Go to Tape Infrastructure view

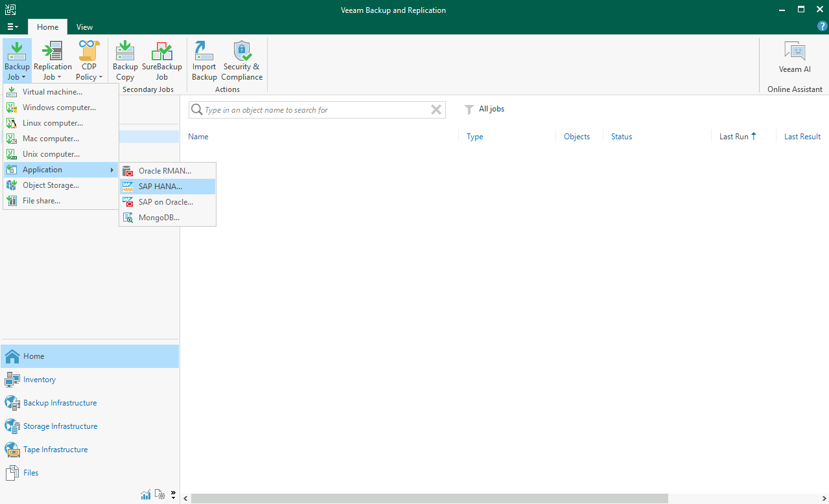click(x=55, y=450)
